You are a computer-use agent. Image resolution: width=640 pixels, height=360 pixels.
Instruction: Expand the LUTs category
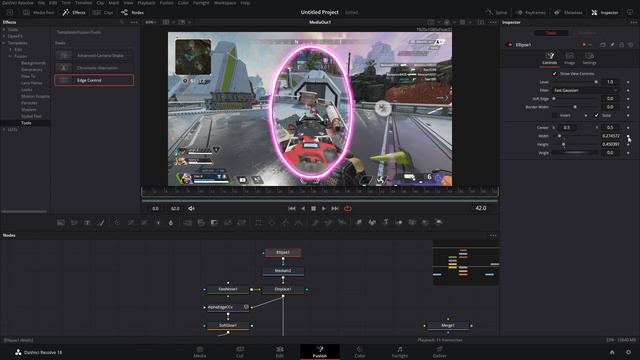[4, 129]
